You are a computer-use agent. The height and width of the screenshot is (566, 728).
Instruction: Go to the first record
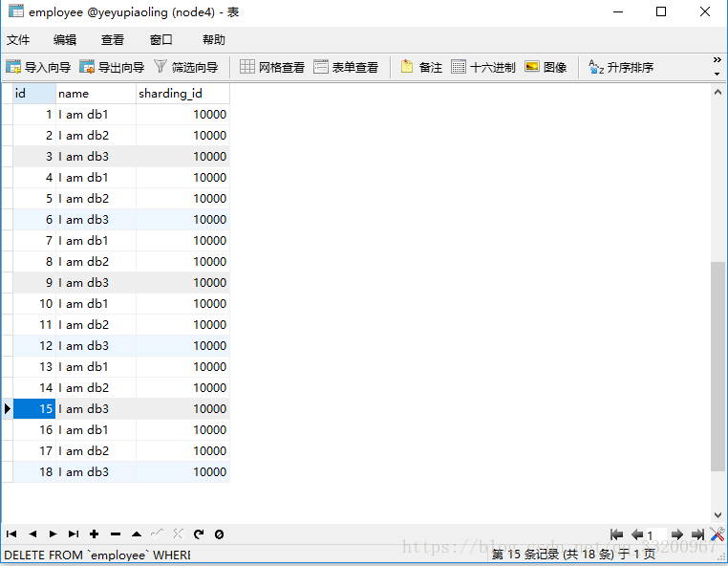(11, 534)
